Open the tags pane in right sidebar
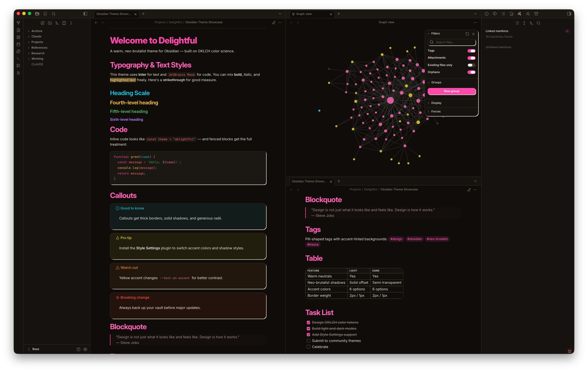 [x=495, y=14]
